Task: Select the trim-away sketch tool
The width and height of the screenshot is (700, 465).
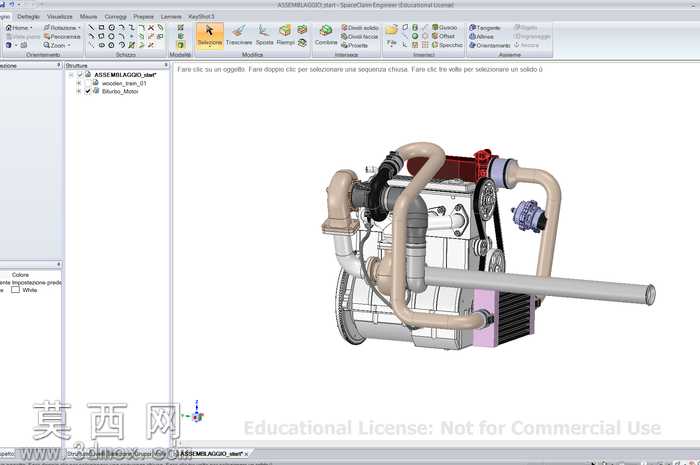Action: point(151,28)
